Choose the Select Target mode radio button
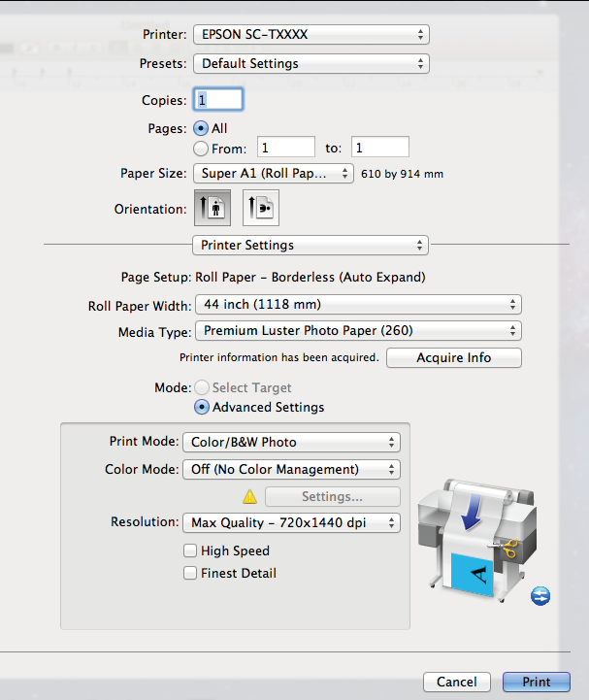The image size is (589, 700). coord(202,387)
